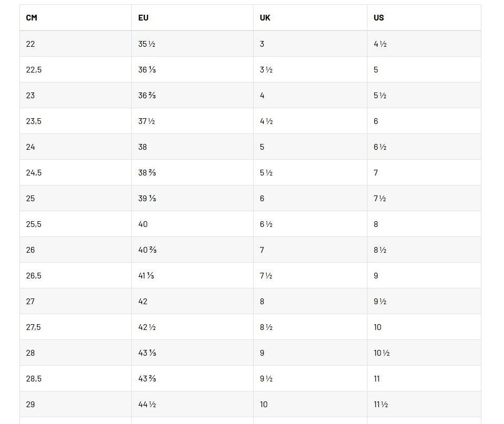This screenshot has height=424, width=504.
Task: Click US size 7 cell
Action: click(x=376, y=172)
